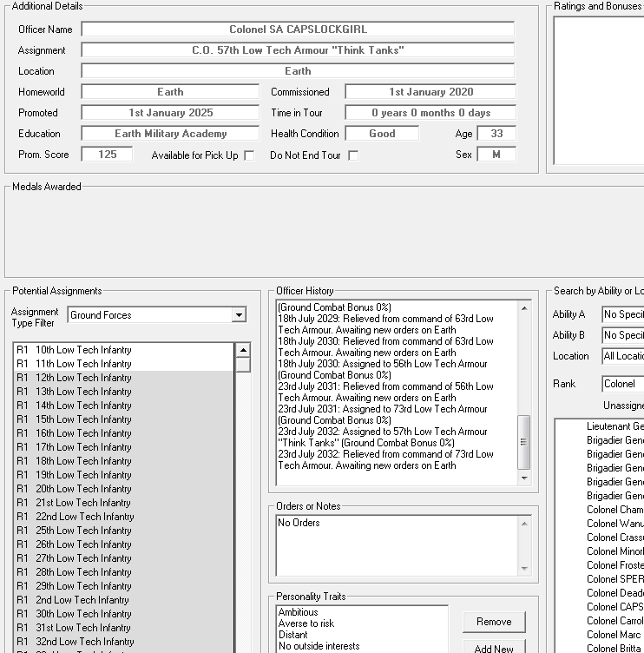Open the Rank dropdown showing Colonel
The height and width of the screenshot is (653, 644).
point(623,384)
